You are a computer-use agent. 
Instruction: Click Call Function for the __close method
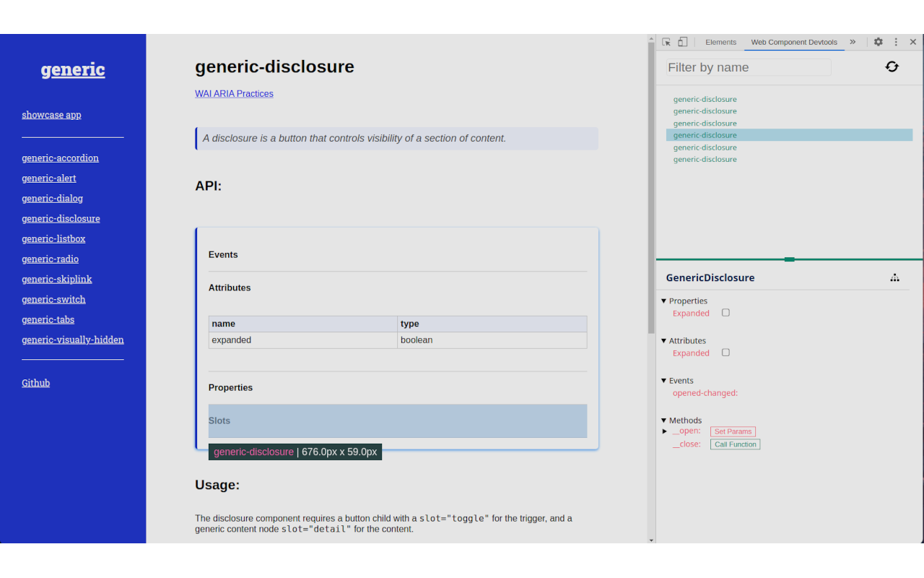[x=735, y=444]
